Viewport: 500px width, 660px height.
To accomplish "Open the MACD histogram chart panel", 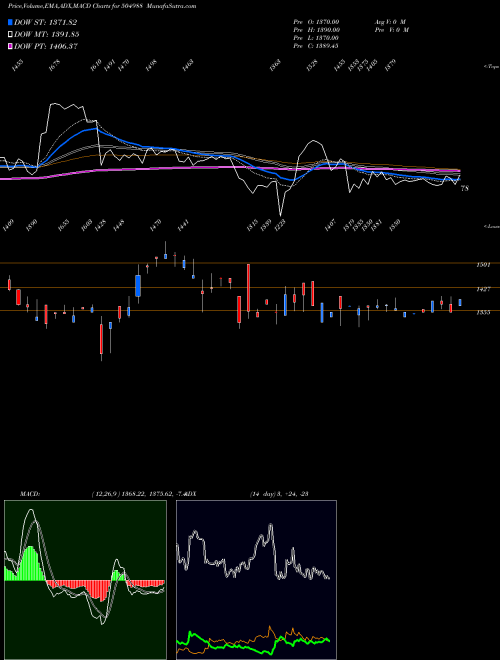I will click(85, 580).
